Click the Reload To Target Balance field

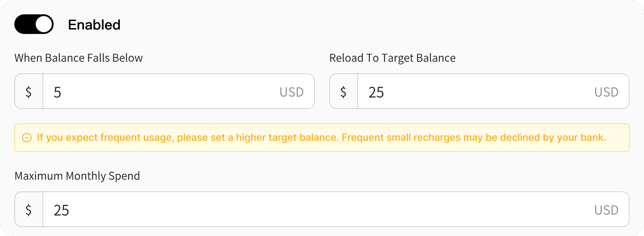point(479,91)
